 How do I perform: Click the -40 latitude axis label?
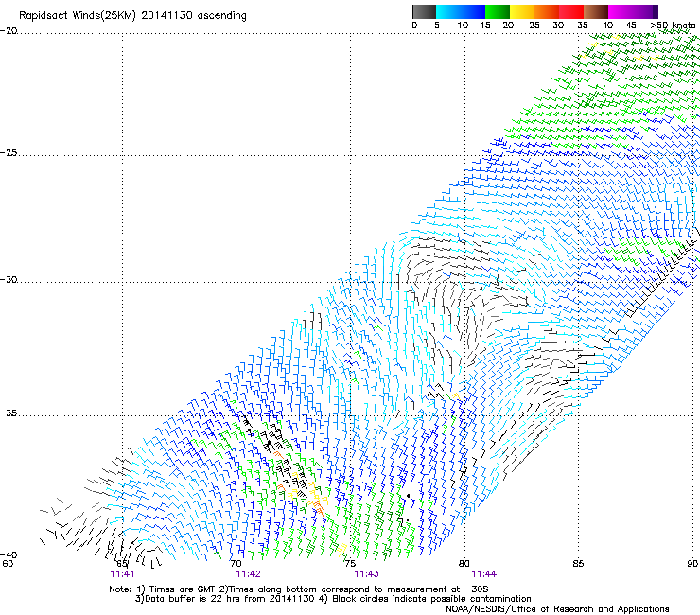9,554
